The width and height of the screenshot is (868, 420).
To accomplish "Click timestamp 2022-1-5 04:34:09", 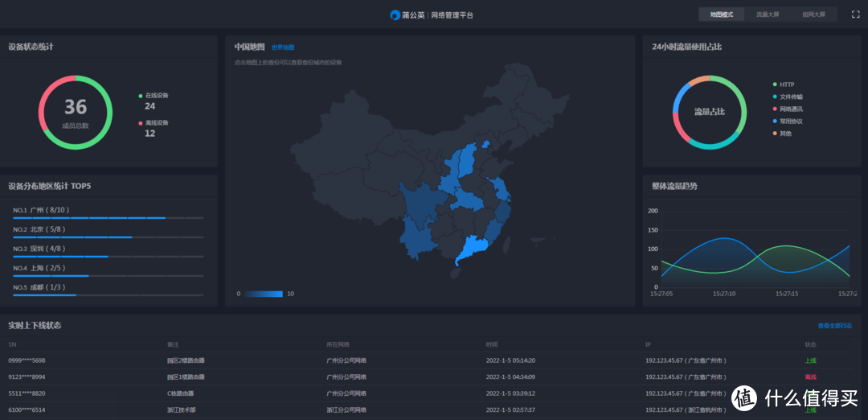I will 510,377.
